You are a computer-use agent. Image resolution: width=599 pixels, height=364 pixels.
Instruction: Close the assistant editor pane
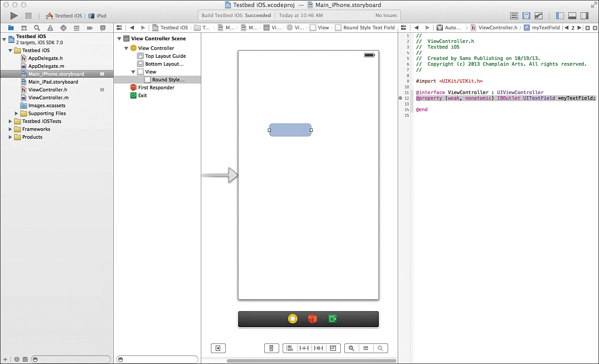click(x=595, y=28)
